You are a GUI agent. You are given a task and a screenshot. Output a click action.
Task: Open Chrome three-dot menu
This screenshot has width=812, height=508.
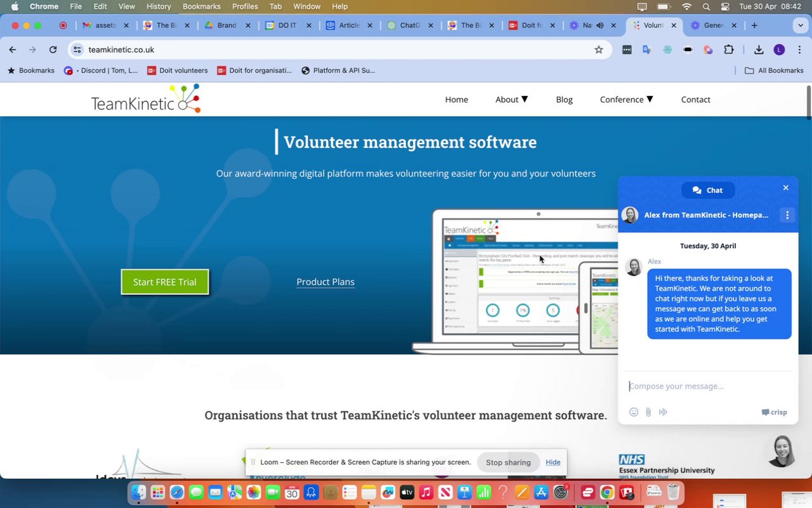click(799, 50)
